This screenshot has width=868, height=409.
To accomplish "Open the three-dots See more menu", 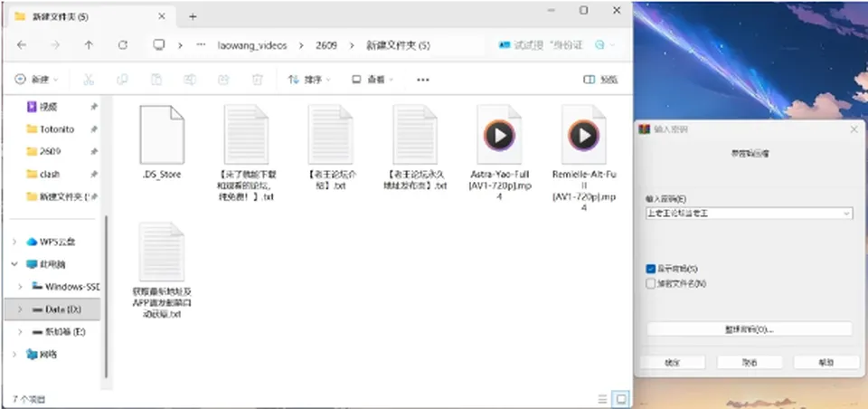I will 423,80.
